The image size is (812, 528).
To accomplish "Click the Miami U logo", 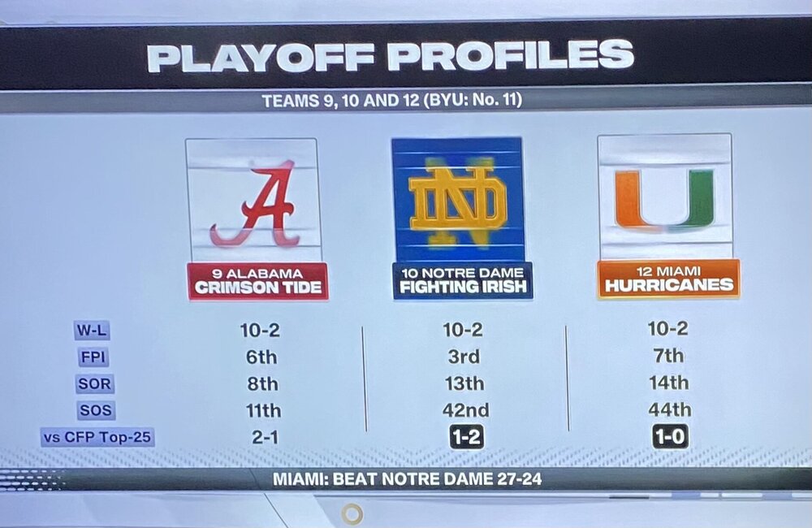I will tap(664, 198).
